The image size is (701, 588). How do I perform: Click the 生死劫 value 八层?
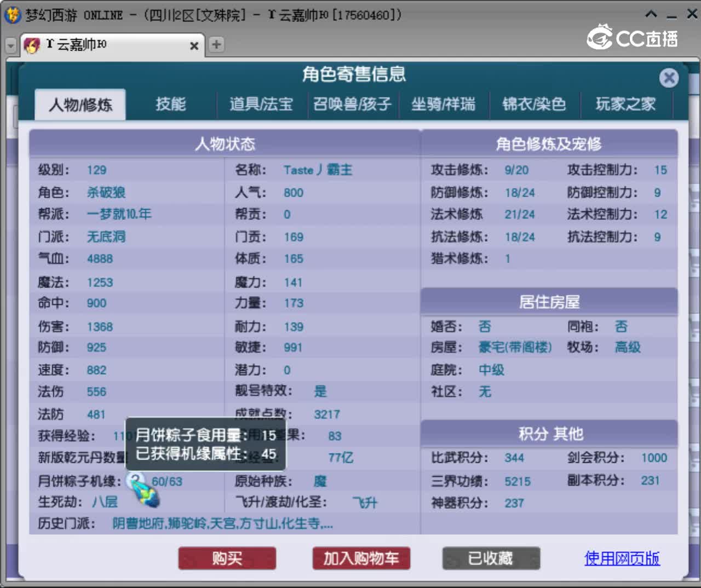105,501
